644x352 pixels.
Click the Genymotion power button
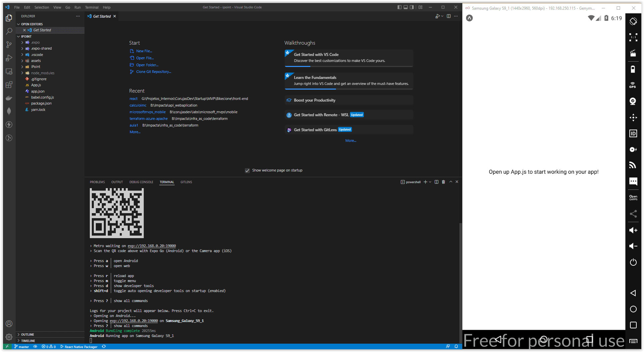click(x=633, y=262)
